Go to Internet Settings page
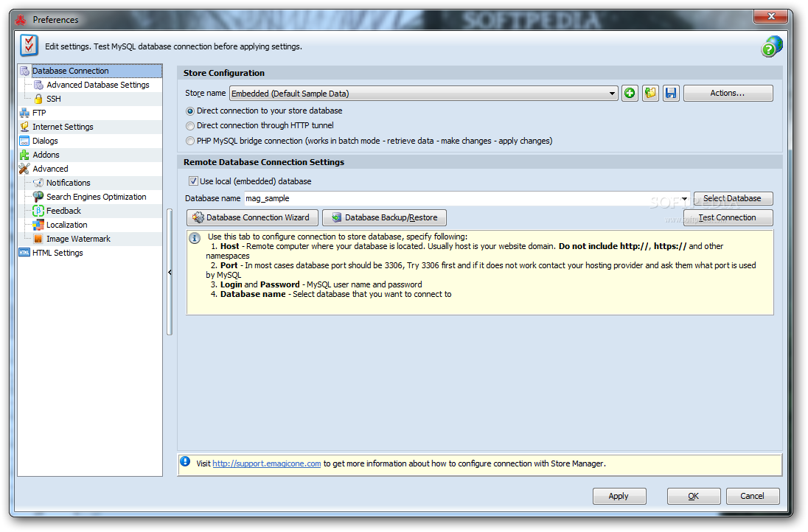This screenshot has width=808, height=532. 63,127
